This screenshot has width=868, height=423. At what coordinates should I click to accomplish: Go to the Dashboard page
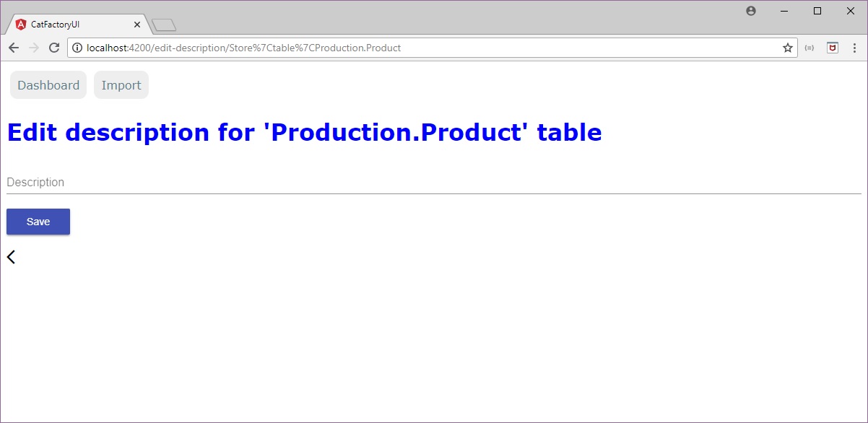[x=48, y=85]
